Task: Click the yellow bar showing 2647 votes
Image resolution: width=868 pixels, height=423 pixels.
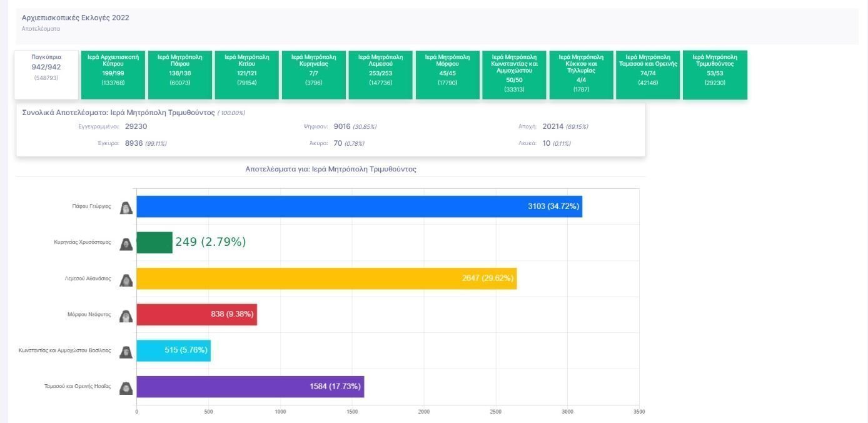Action: [327, 278]
